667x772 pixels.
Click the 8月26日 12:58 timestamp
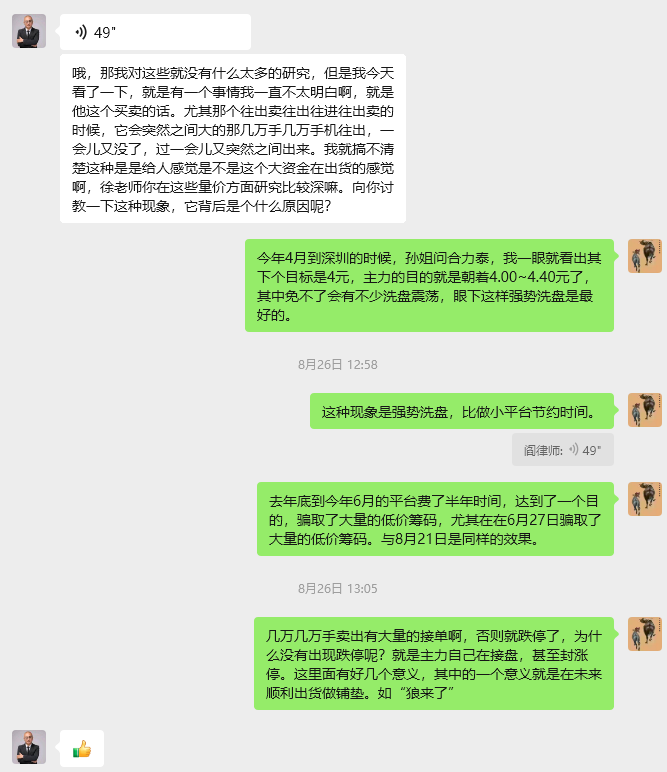(338, 365)
